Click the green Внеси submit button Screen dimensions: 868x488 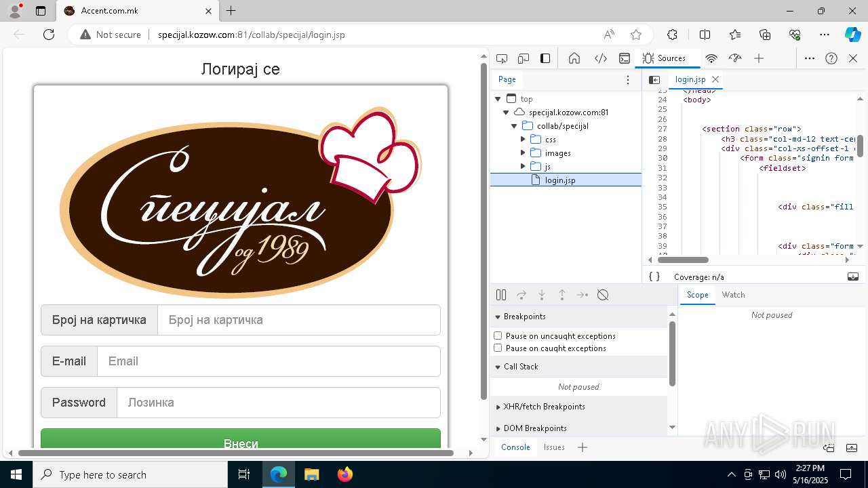coord(241,439)
